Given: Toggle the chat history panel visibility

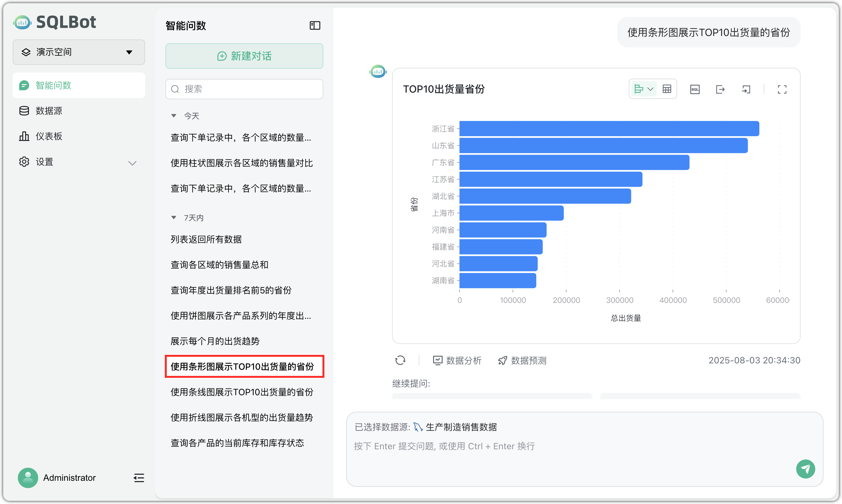Looking at the screenshot, I should (314, 25).
